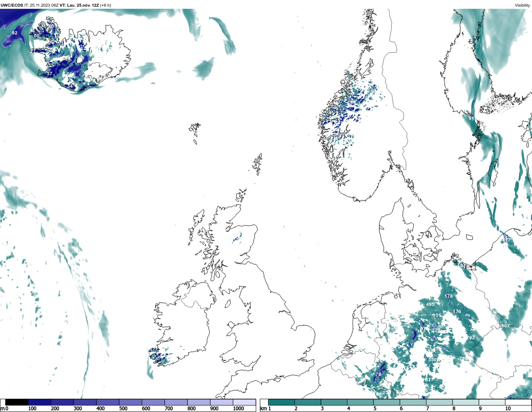Image resolution: width=532 pixels, height=412 pixels.
Task: Click the '500' tick label in legend
Action: point(123,409)
